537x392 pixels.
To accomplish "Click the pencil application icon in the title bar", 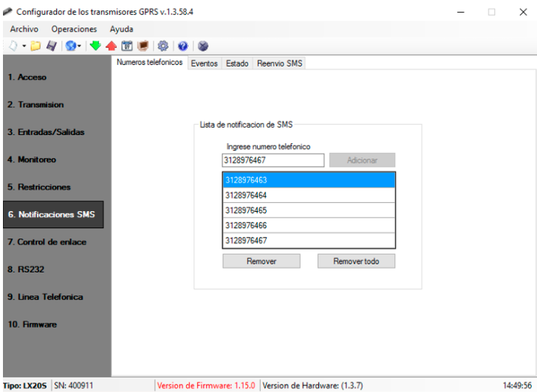I will click(x=8, y=12).
